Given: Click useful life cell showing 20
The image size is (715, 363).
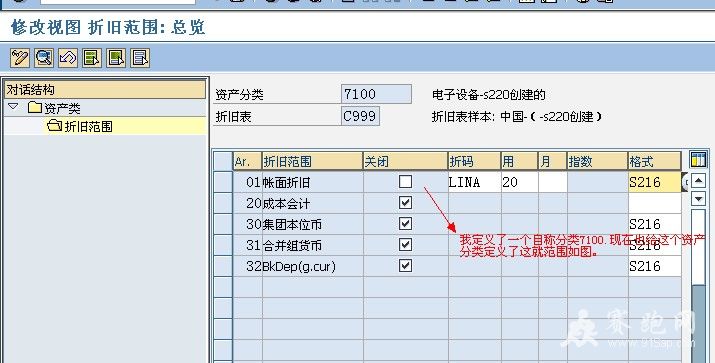Looking at the screenshot, I should click(x=519, y=182).
